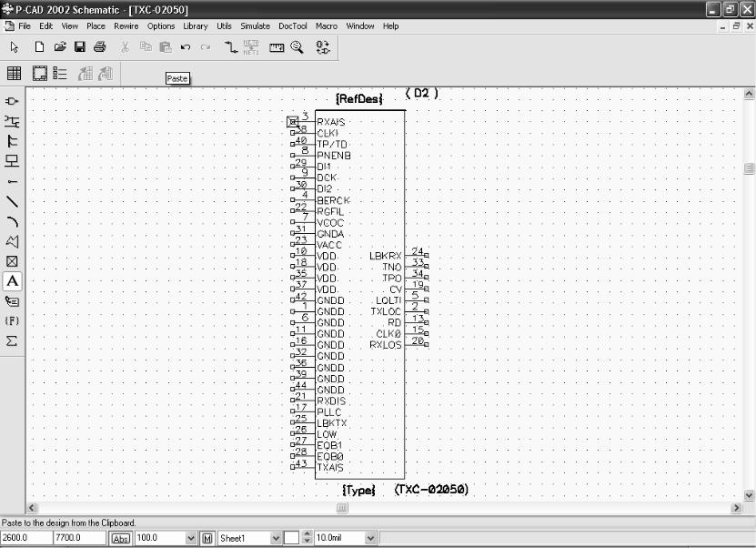Select the Place Text 'A' tool
The height and width of the screenshot is (548, 756).
[x=12, y=281]
